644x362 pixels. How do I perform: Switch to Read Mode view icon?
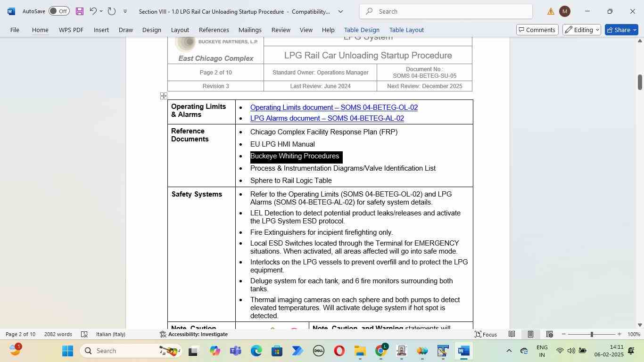512,334
